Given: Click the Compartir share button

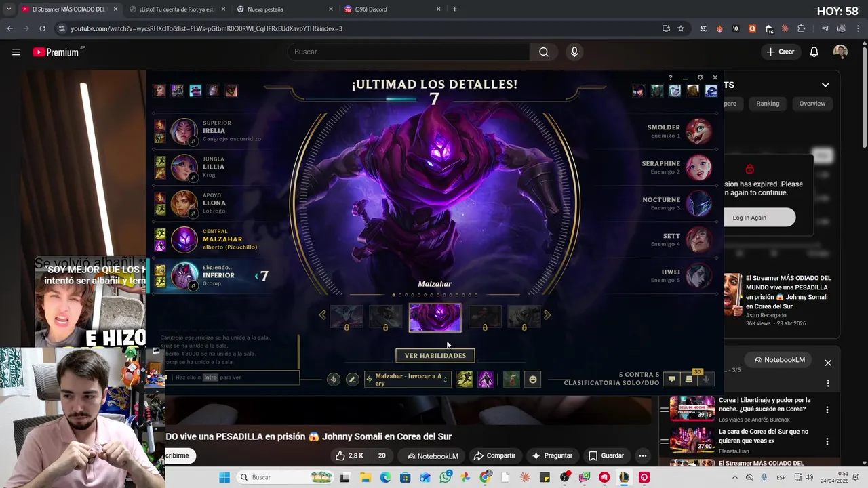Looking at the screenshot, I should click(x=495, y=455).
